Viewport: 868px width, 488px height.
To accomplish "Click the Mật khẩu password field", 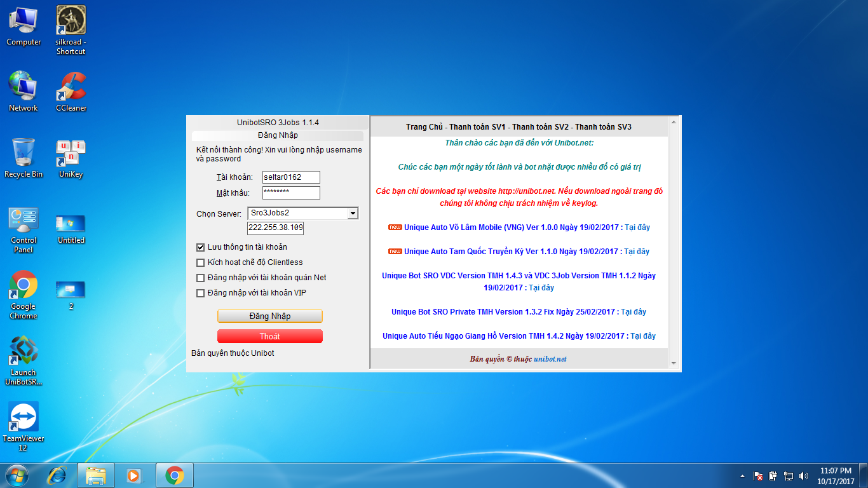I will pos(291,193).
